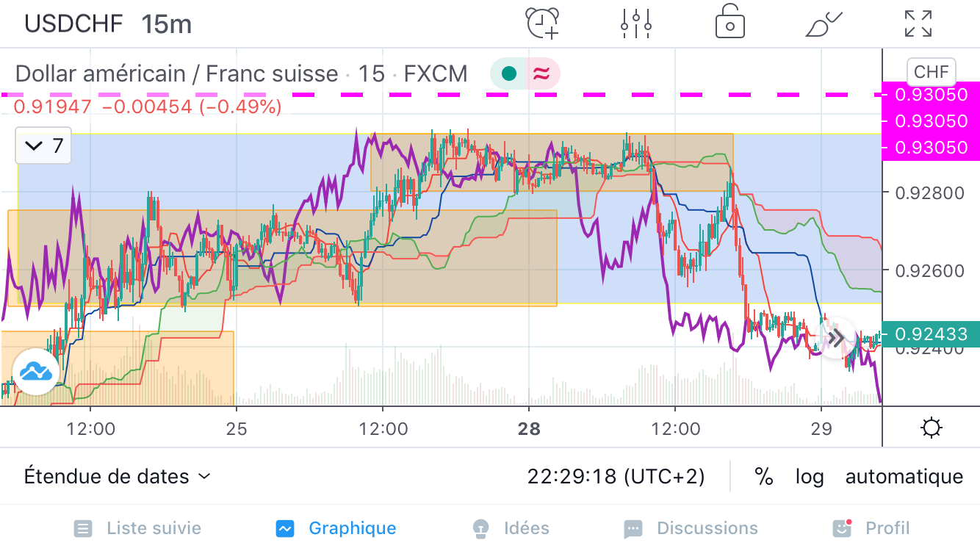This screenshot has height=551, width=980.
Task: Toggle the percent scale option
Action: click(764, 477)
